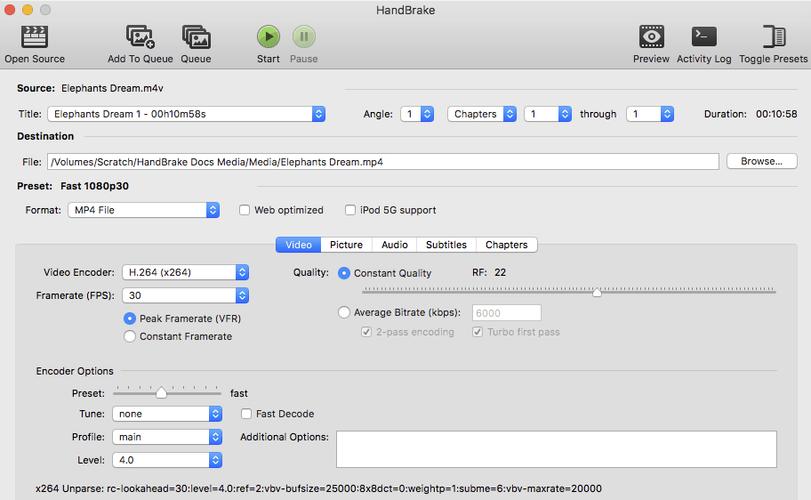Click the Pause toolbar icon

point(304,37)
